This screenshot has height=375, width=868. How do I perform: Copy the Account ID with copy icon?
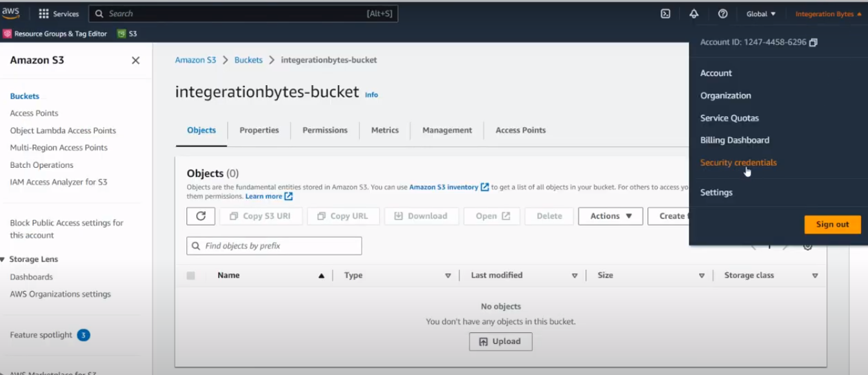tap(813, 43)
